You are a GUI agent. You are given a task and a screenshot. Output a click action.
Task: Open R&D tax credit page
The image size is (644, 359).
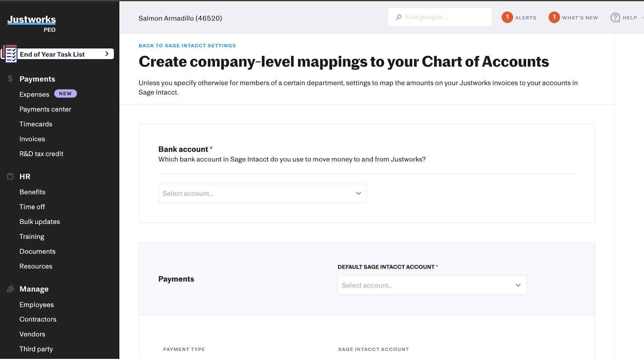pyautogui.click(x=41, y=154)
